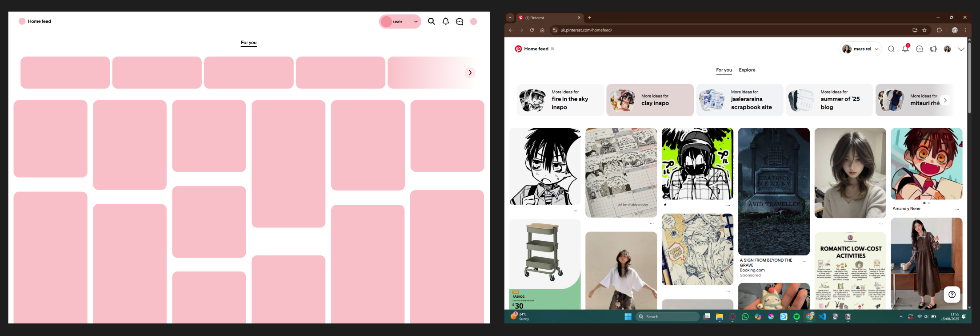Click the search icon in the mockup header

click(431, 21)
